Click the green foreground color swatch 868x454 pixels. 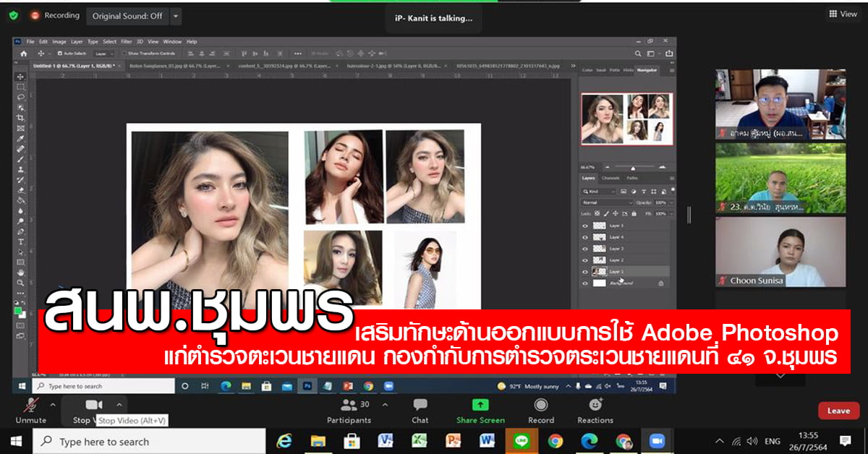(19, 310)
